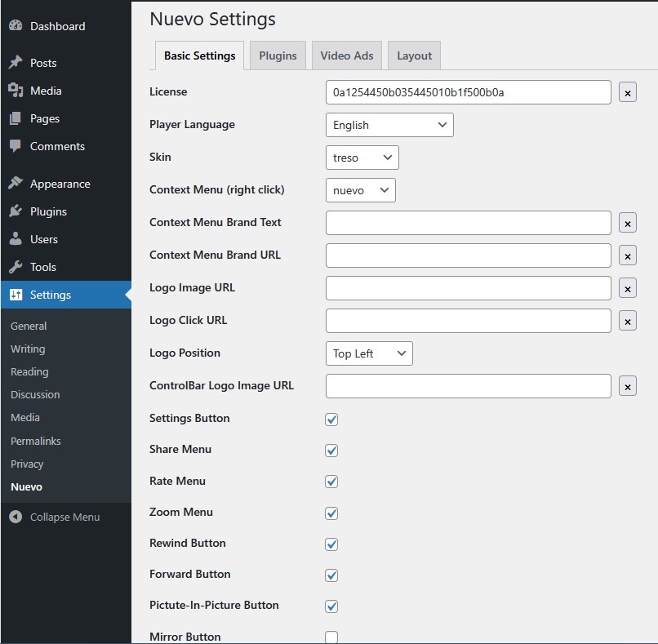Click the Posts pin icon
The height and width of the screenshot is (644, 658).
point(16,63)
